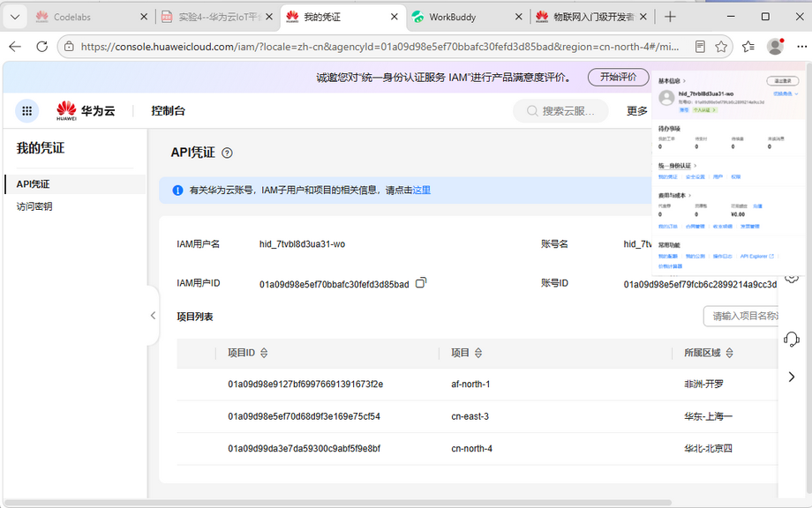The height and width of the screenshot is (508, 812).
Task: Open 发票管理 in account popup
Action: pos(750,227)
